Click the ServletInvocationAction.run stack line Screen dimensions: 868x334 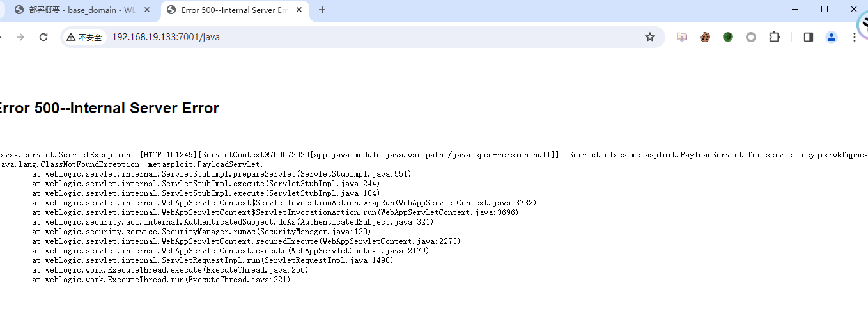coord(275,212)
